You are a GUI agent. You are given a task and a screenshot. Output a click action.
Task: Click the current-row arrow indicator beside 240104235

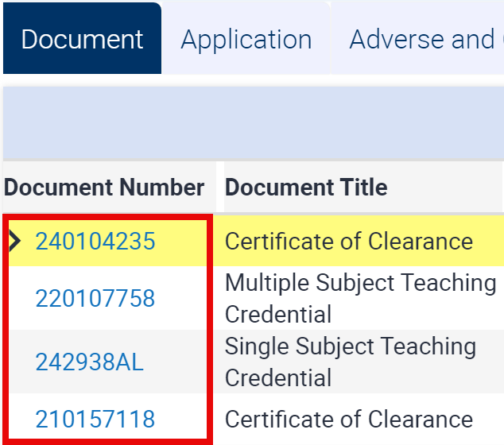point(14,241)
